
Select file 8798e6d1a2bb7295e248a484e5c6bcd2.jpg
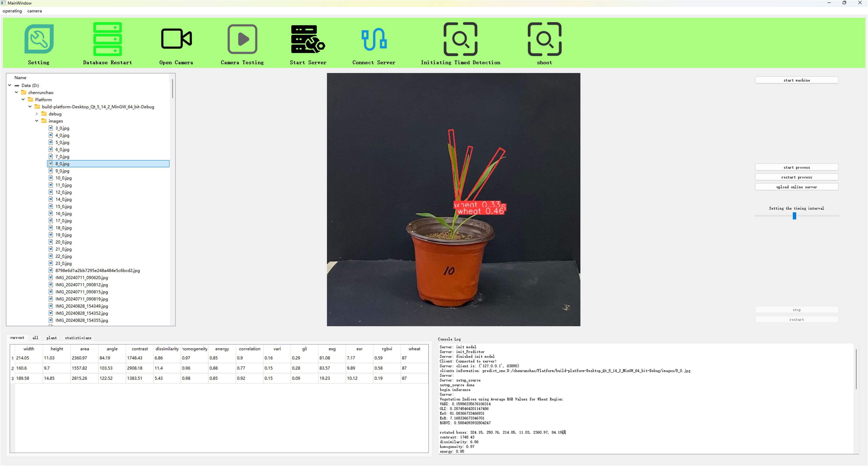tap(97, 270)
